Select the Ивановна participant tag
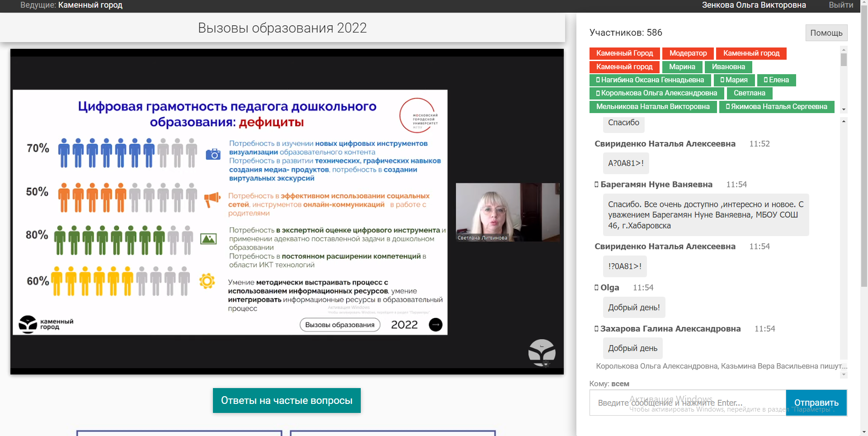 point(728,67)
